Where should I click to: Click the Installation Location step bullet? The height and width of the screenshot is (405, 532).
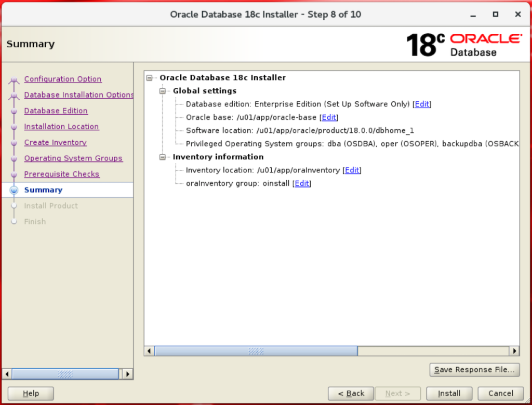pos(14,127)
